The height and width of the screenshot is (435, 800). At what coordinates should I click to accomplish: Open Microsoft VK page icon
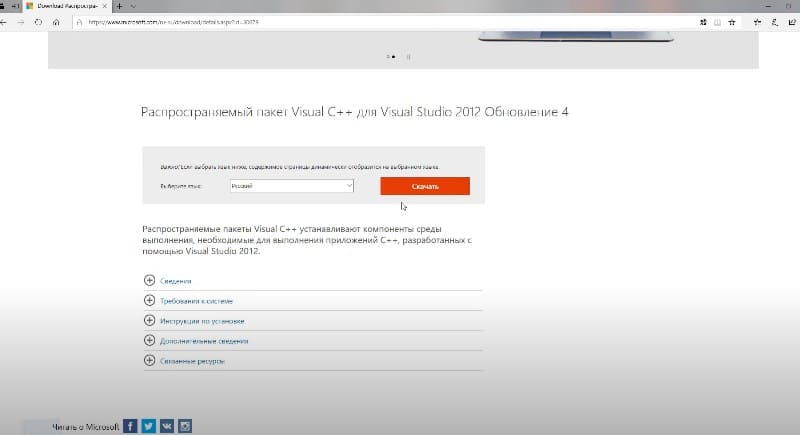(167, 426)
